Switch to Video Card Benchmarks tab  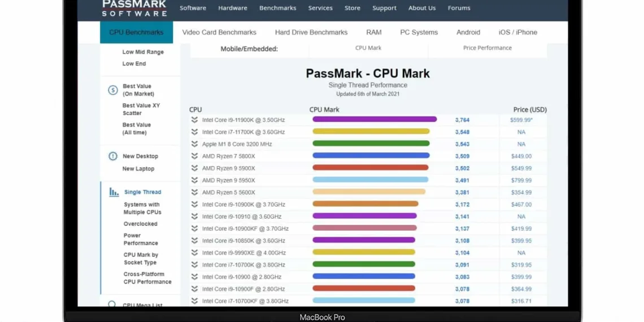219,32
